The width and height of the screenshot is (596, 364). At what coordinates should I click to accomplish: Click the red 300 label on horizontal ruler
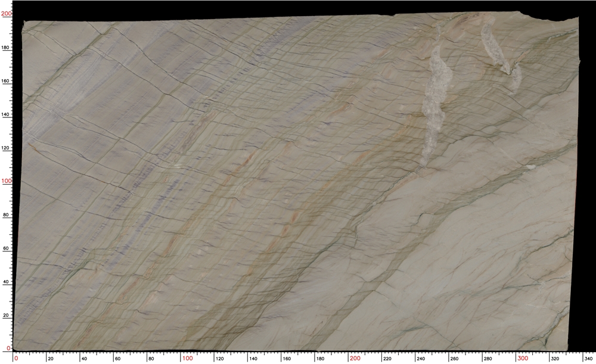[523, 358]
